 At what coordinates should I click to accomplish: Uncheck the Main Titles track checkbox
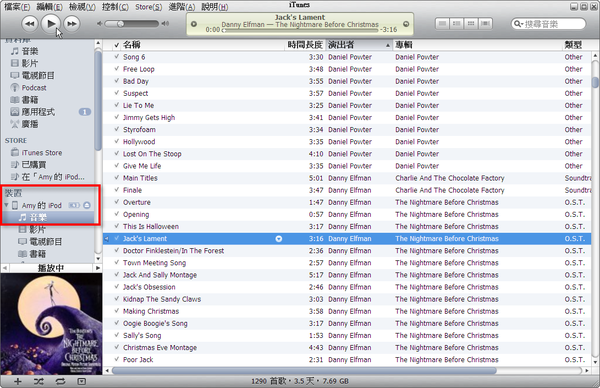(x=117, y=178)
